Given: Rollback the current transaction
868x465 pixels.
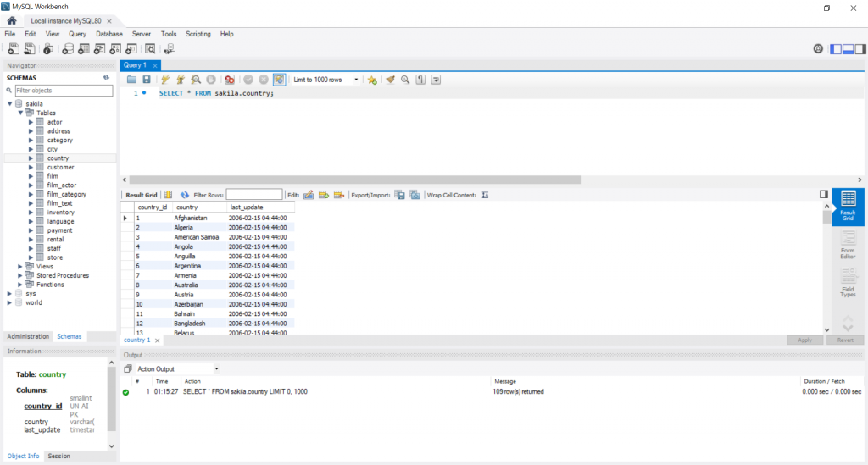Looking at the screenshot, I should point(264,80).
